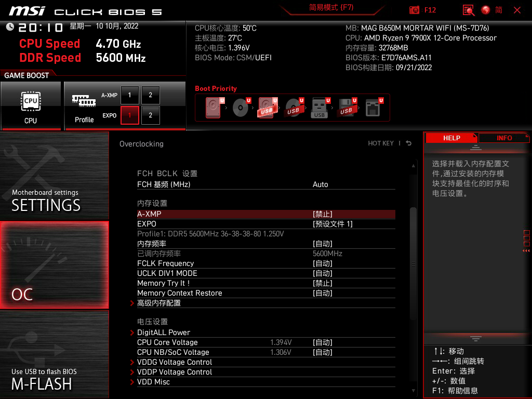Open the EXPO preset file dropdown
The width and height of the screenshot is (532, 399).
pyautogui.click(x=266, y=224)
